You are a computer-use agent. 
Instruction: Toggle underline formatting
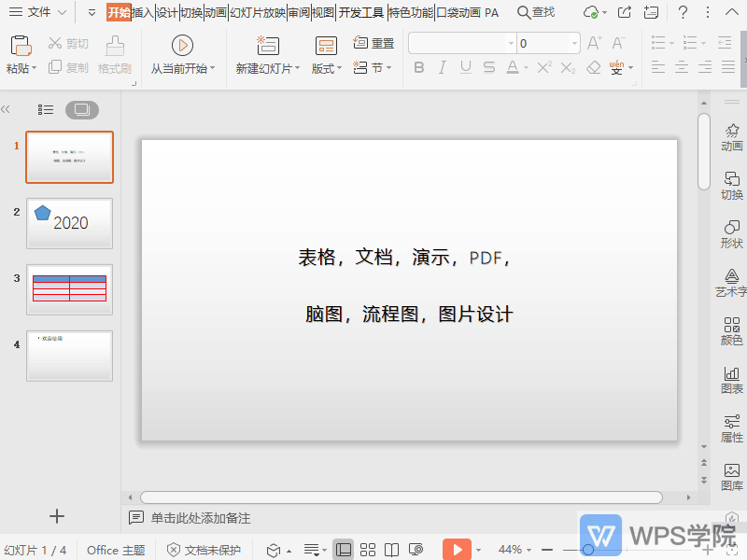point(465,67)
